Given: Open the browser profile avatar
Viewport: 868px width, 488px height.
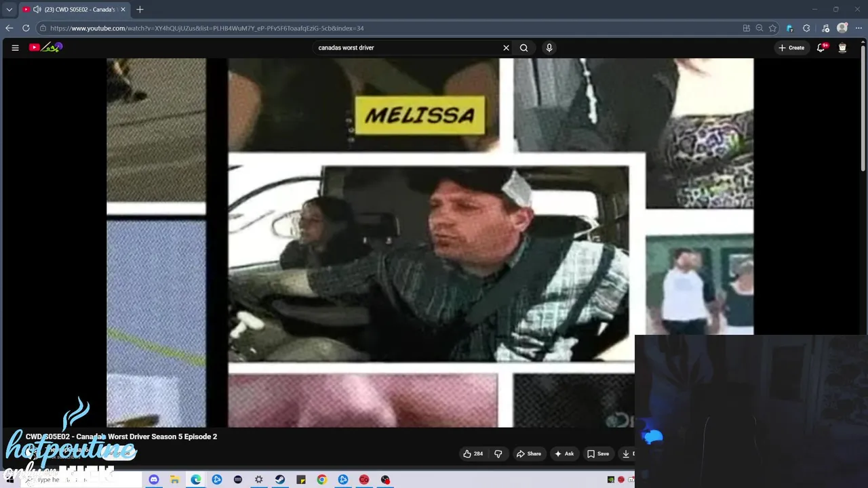Looking at the screenshot, I should tap(842, 28).
